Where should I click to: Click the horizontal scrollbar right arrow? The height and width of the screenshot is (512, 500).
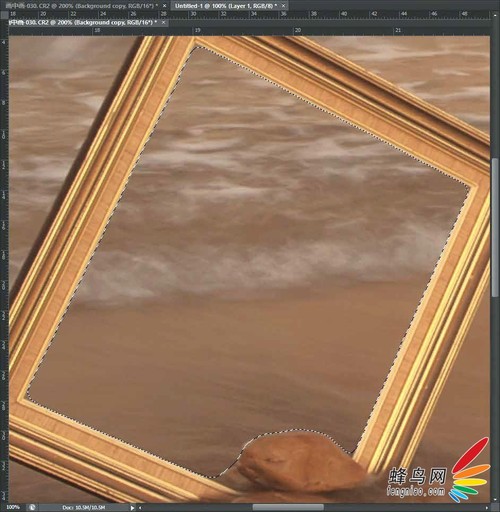[487, 508]
